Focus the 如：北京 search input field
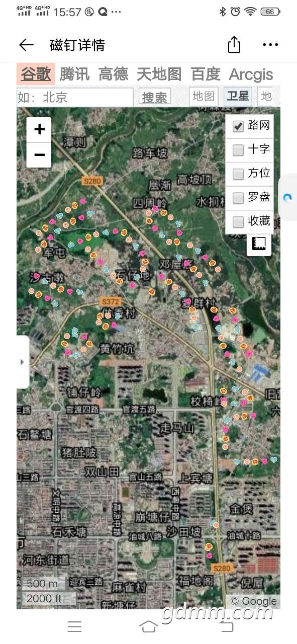297x644 pixels. (75, 97)
